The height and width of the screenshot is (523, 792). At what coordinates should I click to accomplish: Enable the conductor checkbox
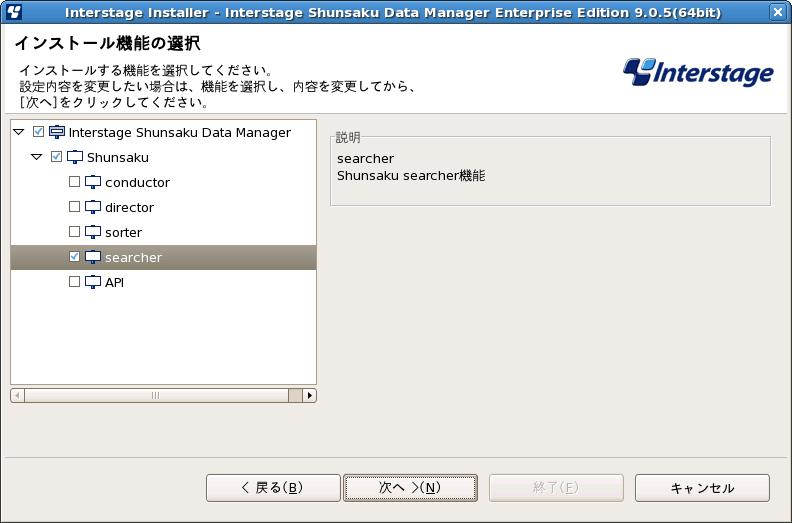(x=74, y=181)
